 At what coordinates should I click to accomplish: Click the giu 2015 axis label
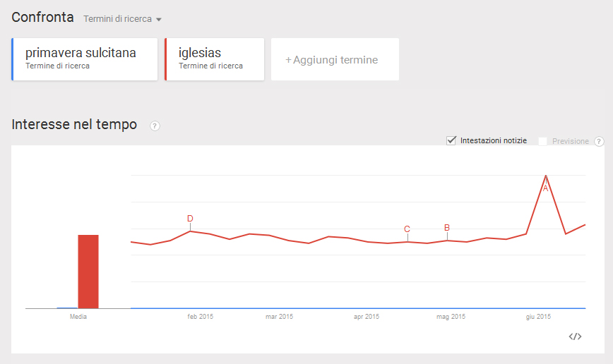(x=538, y=317)
